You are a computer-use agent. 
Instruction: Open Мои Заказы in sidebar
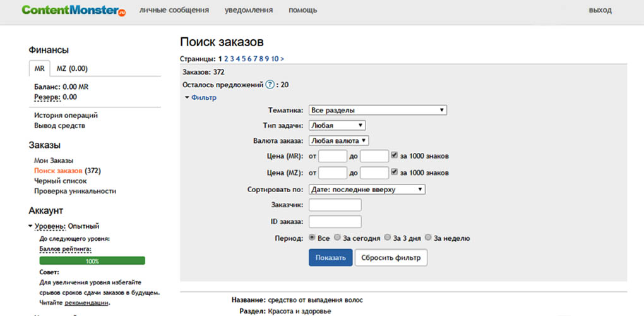tap(54, 161)
